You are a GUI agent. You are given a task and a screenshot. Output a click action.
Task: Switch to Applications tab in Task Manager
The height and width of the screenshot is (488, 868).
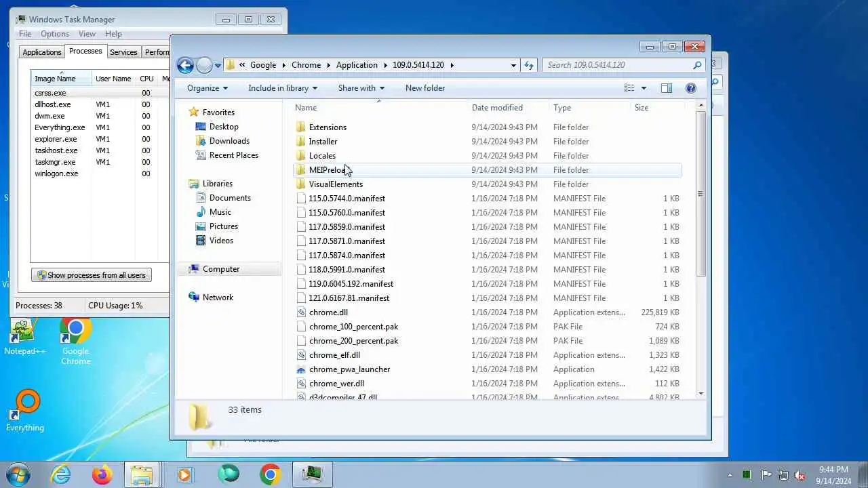point(42,52)
